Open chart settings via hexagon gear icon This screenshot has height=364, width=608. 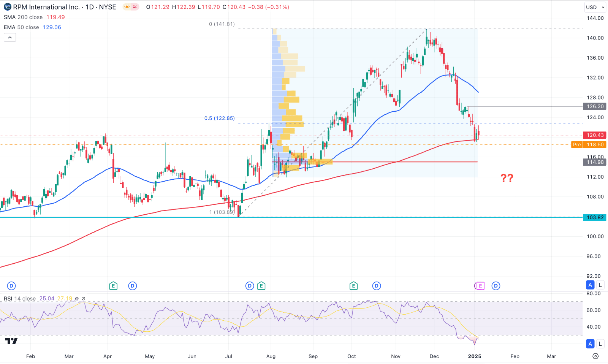[595, 356]
